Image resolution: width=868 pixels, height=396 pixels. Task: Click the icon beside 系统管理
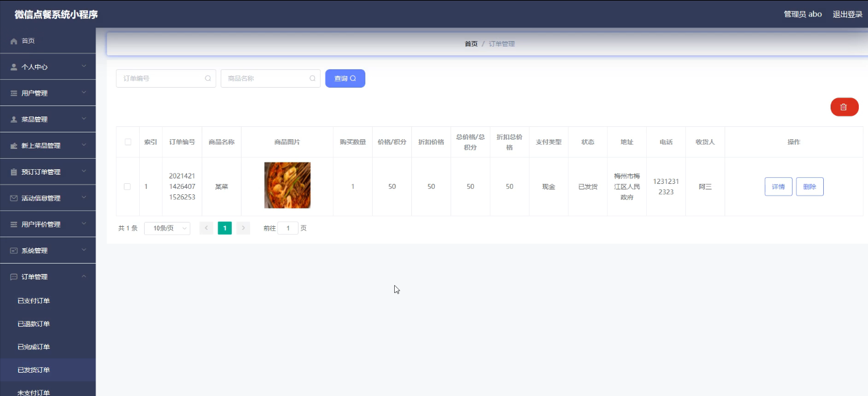(x=14, y=251)
